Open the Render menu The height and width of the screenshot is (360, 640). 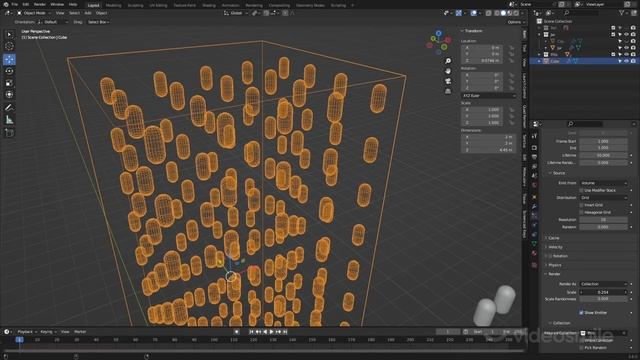click(40, 4)
